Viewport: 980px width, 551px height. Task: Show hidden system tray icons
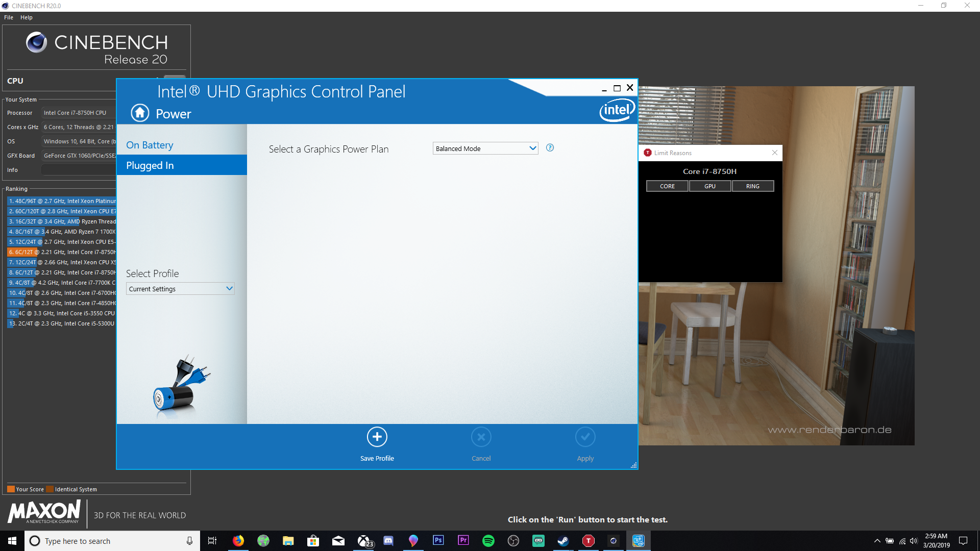877,541
